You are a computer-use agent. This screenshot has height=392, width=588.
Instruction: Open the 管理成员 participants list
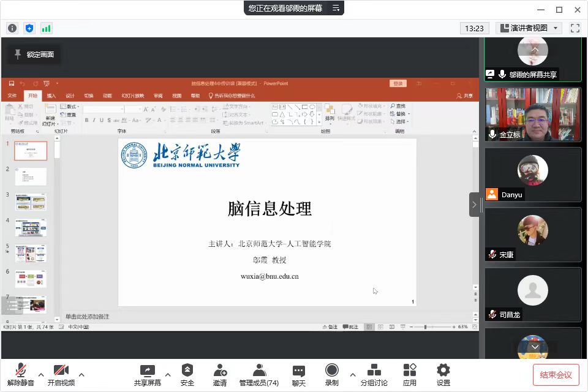(259, 372)
